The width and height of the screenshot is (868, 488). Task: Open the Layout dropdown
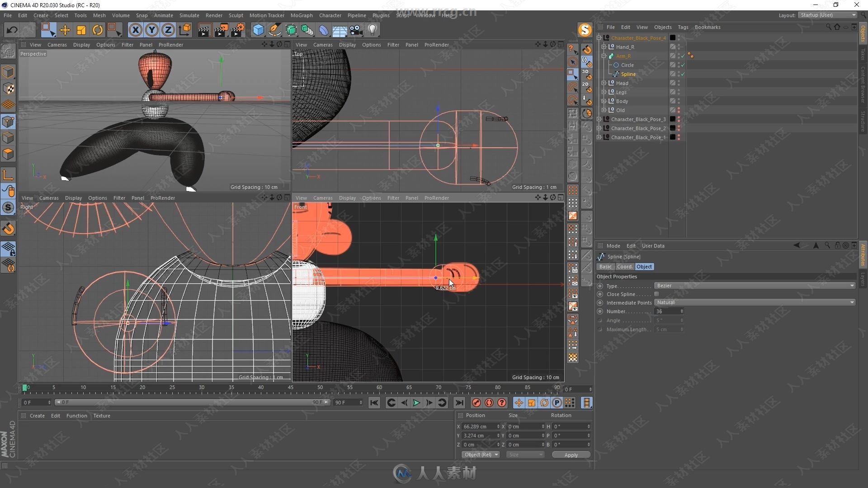(x=827, y=15)
